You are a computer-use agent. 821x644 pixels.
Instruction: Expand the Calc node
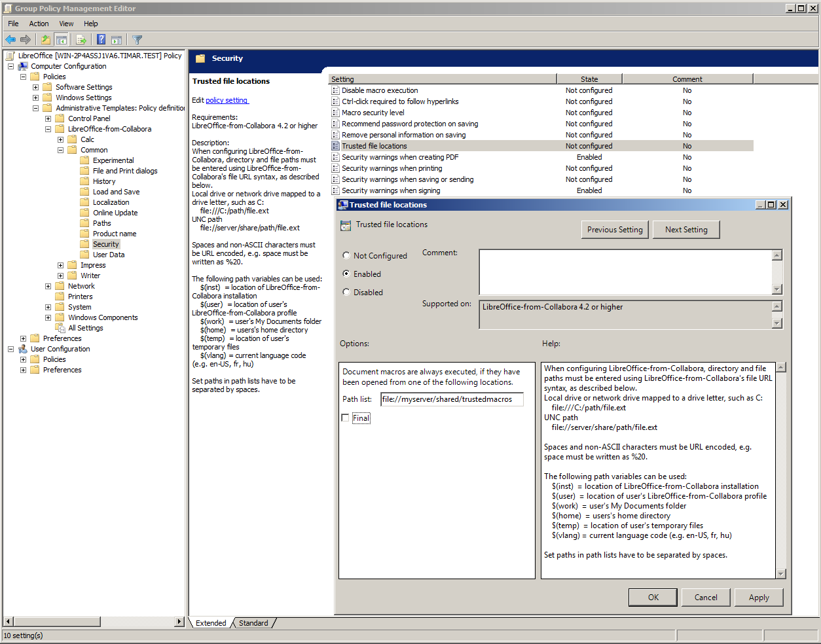click(60, 139)
